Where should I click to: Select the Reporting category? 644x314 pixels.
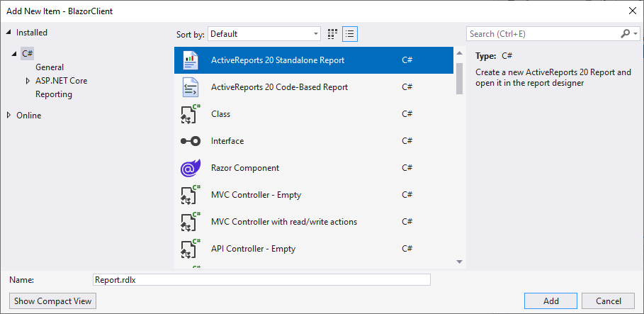pos(54,94)
